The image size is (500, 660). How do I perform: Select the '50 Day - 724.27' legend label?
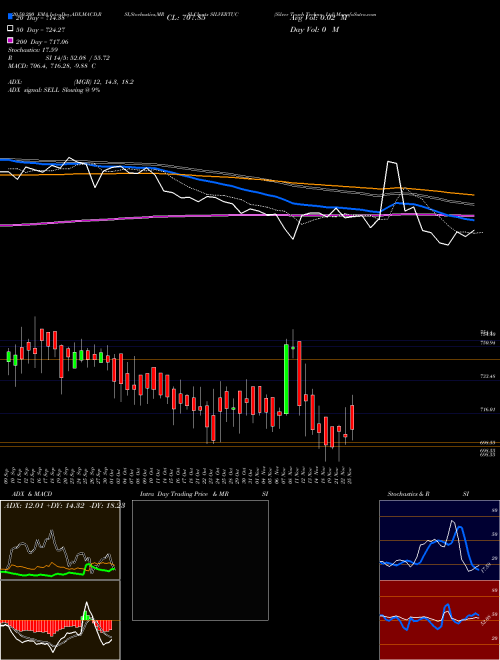(x=40, y=30)
